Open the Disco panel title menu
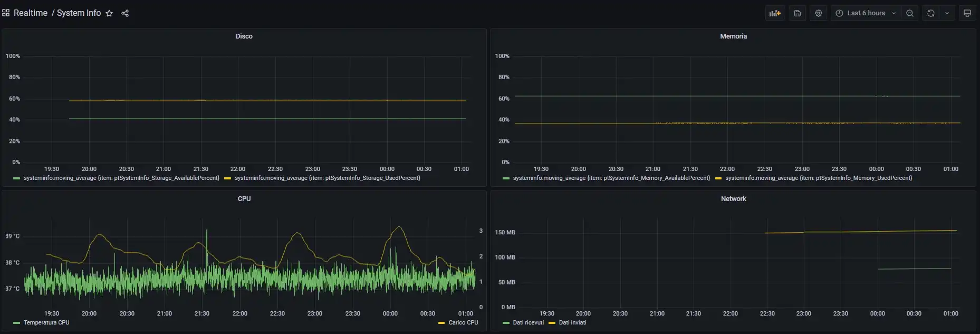The height and width of the screenshot is (334, 980). [244, 36]
